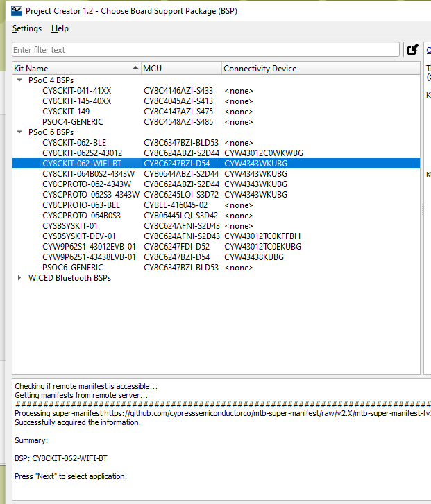The width and height of the screenshot is (431, 504).
Task: Click connectivity cell CYW43012C0WKWBG
Action: [x=264, y=153]
